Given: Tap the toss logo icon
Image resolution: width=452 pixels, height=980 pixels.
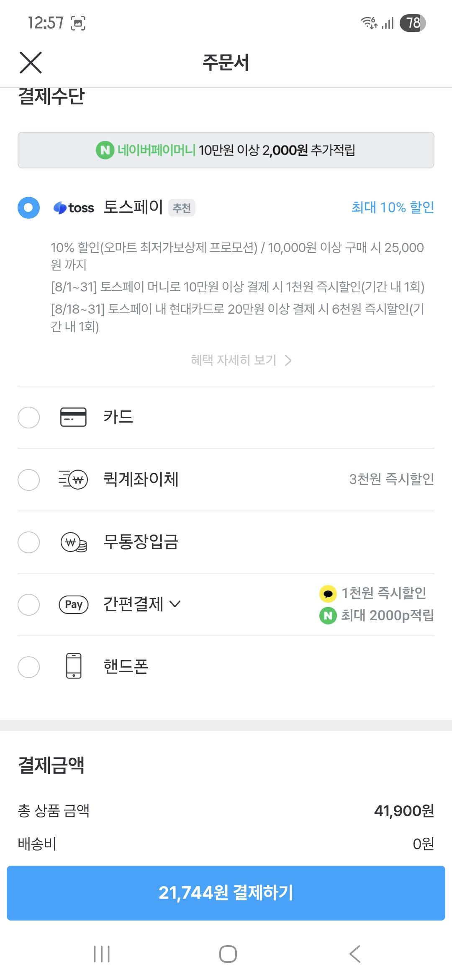Looking at the screenshot, I should (x=74, y=208).
